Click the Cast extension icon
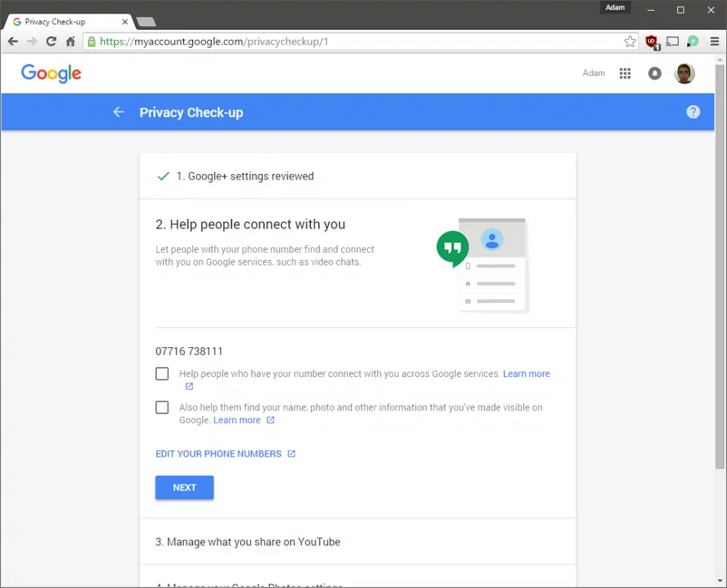This screenshot has width=727, height=588. [x=672, y=41]
